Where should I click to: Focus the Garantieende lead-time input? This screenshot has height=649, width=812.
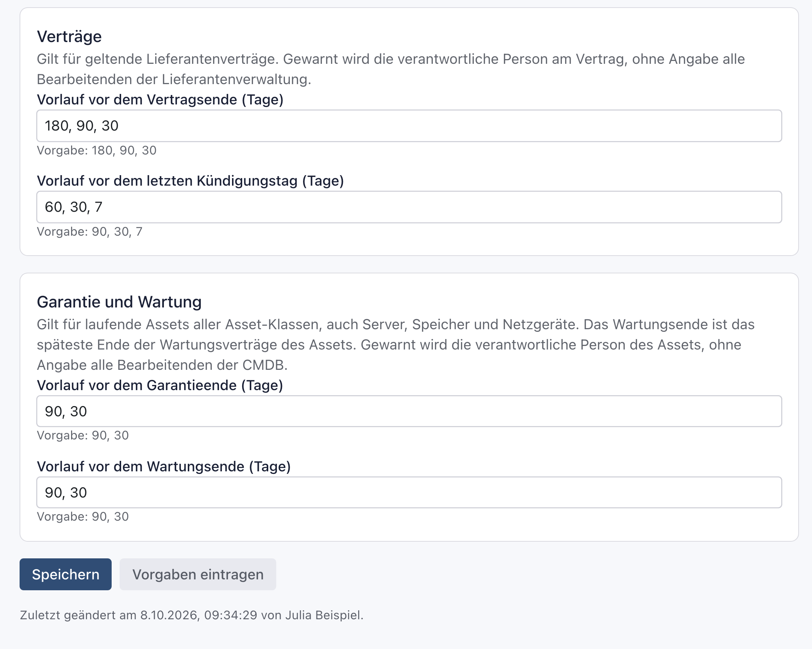pos(409,411)
